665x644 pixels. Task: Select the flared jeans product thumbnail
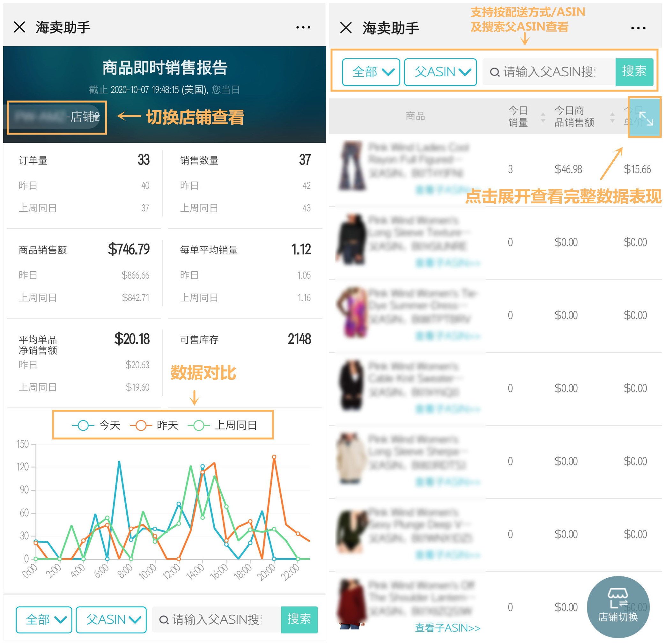(x=352, y=165)
